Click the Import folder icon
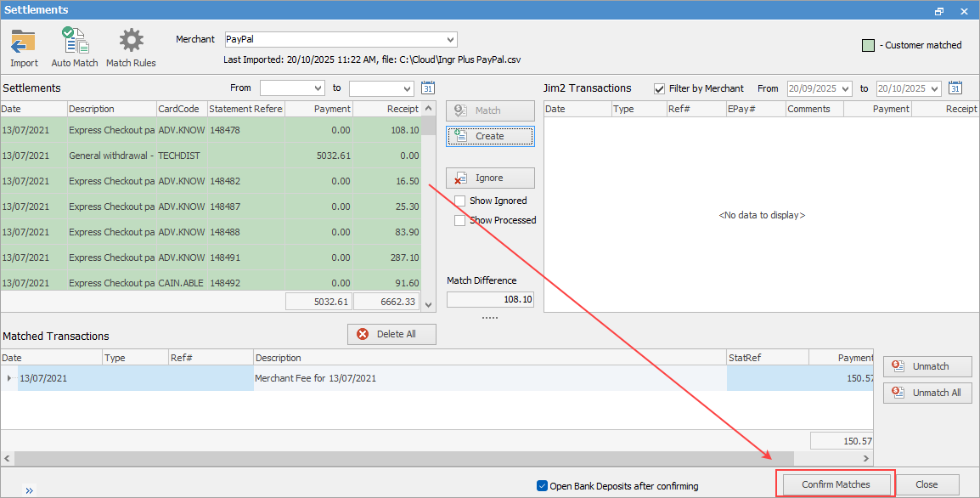The image size is (980, 498). coord(24,42)
